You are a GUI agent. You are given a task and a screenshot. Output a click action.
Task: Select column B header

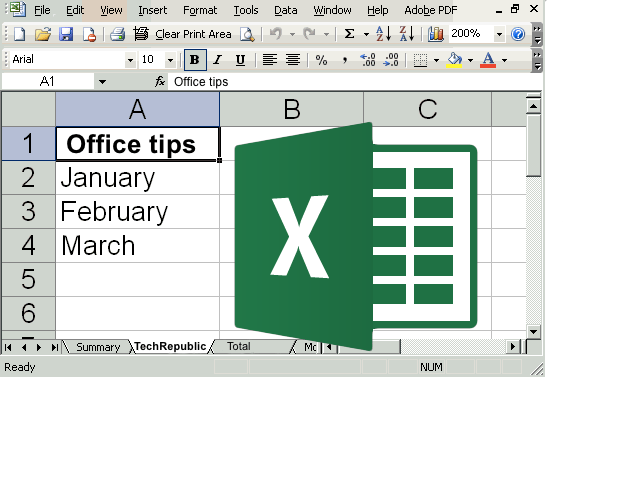(x=292, y=109)
